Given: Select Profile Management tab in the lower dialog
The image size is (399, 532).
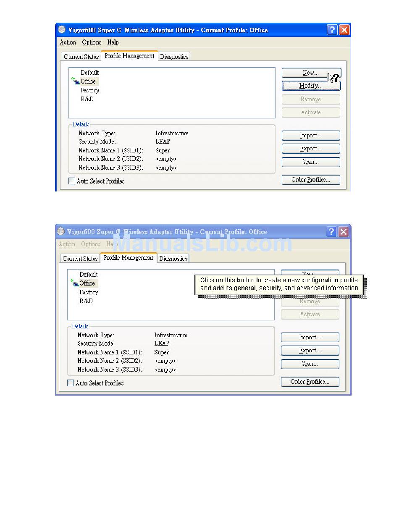Looking at the screenshot, I should click(x=129, y=258).
